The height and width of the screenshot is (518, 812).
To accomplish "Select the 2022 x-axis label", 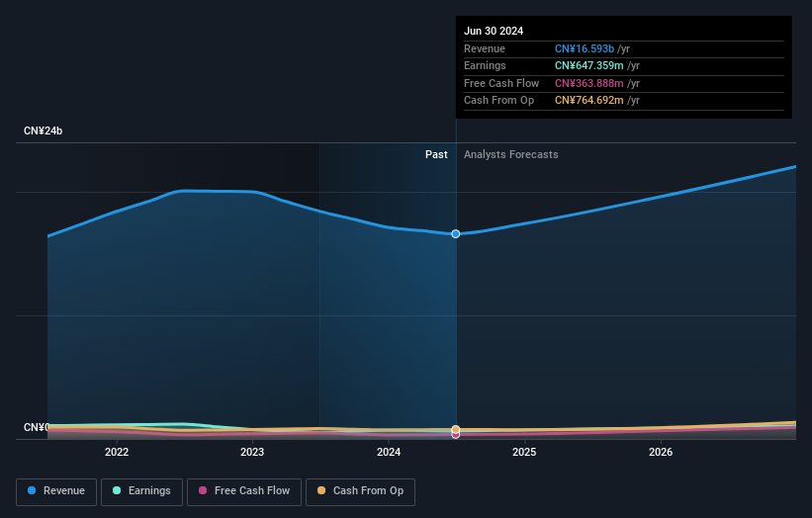I will coord(117,452).
